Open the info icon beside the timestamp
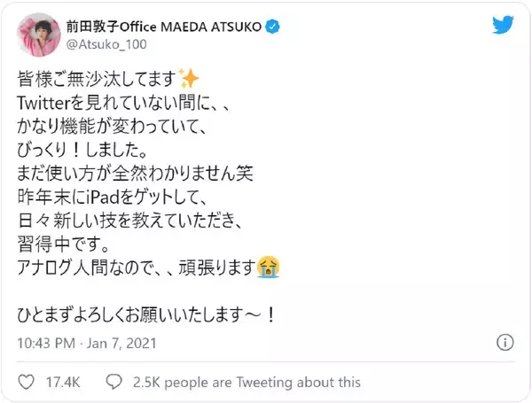 point(505,343)
